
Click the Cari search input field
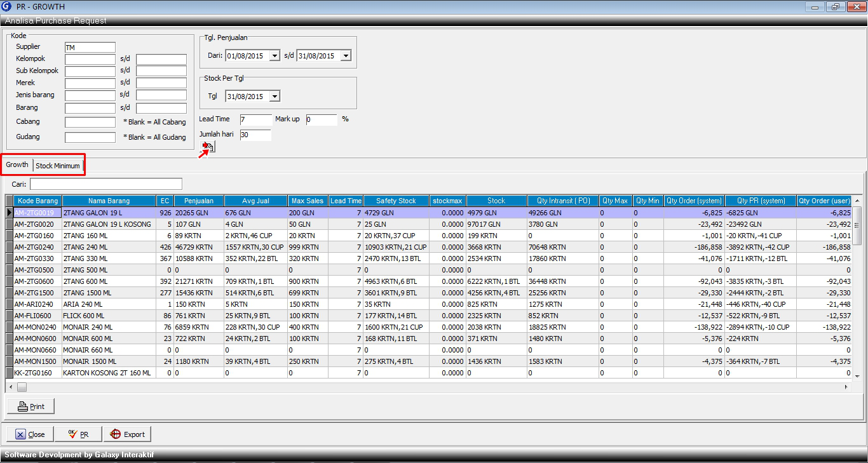pyautogui.click(x=105, y=184)
